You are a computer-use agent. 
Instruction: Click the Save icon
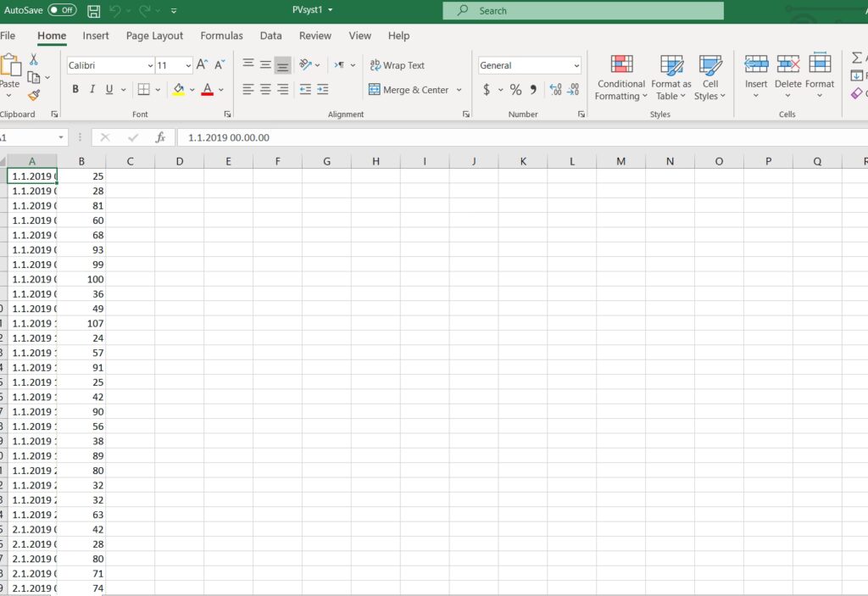(x=93, y=10)
